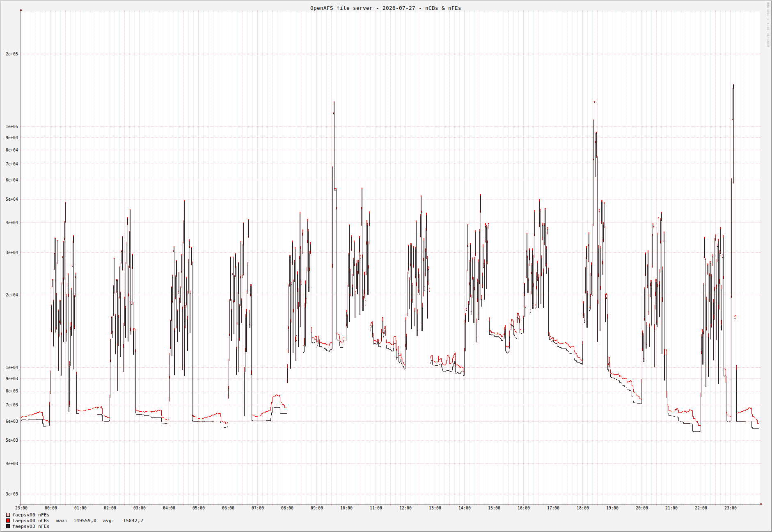Click the 12:00 time axis label
The height and width of the screenshot is (532, 772).
[405, 508]
